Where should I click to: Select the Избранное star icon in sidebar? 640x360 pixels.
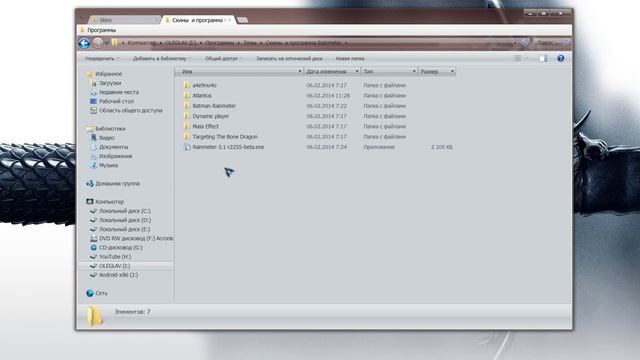[x=89, y=74]
